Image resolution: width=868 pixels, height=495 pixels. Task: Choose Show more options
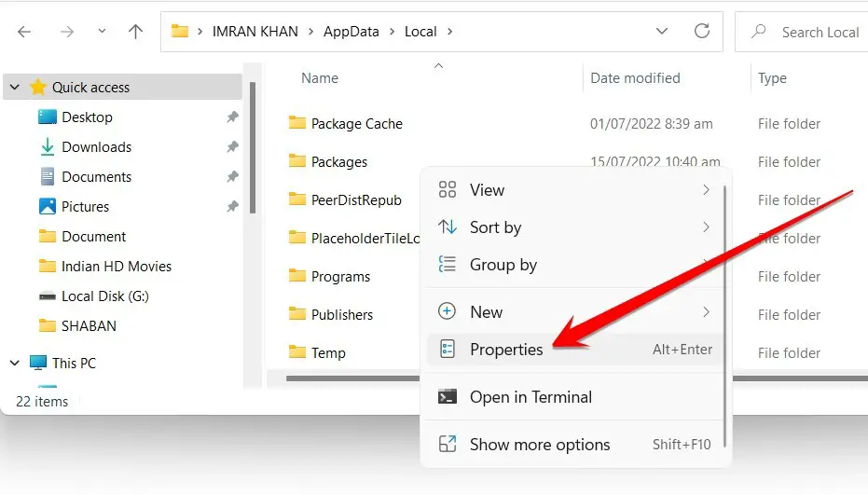pyautogui.click(x=576, y=445)
